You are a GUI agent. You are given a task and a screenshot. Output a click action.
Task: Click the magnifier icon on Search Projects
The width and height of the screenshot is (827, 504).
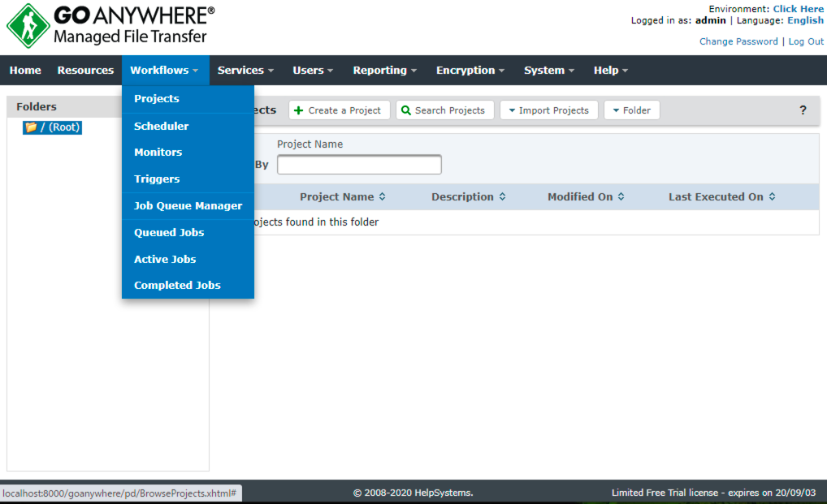pyautogui.click(x=405, y=110)
